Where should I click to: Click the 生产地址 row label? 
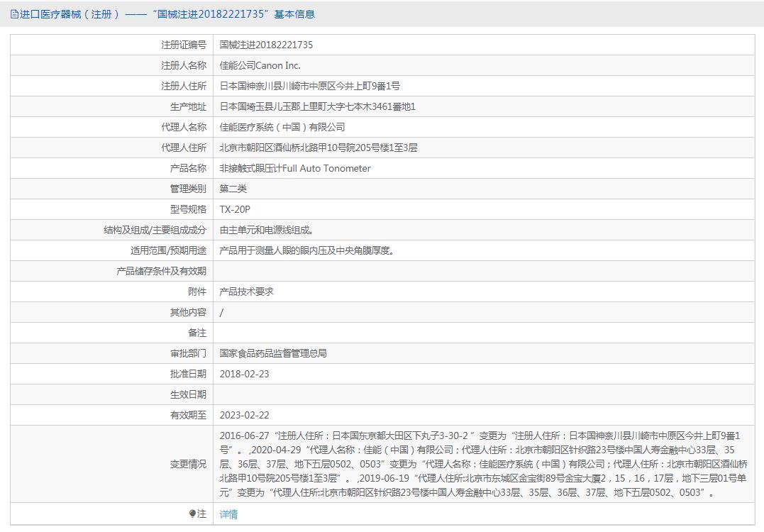point(188,106)
